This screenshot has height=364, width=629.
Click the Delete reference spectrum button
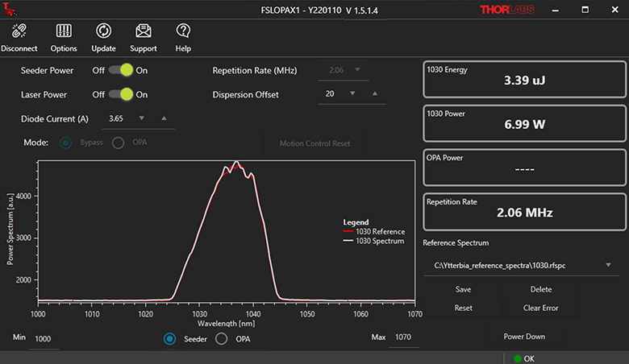pos(541,289)
